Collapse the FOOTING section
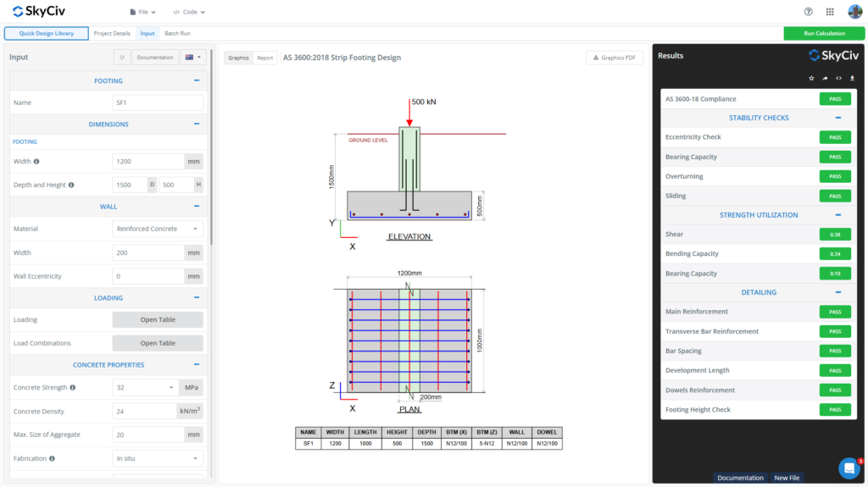868x487 pixels. pos(197,80)
